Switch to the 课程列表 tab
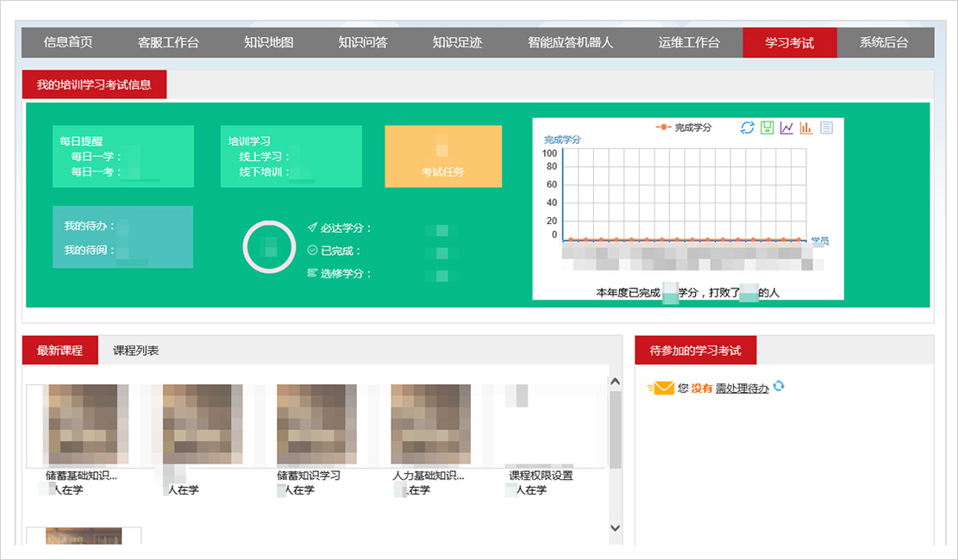This screenshot has width=958, height=560. (x=135, y=351)
